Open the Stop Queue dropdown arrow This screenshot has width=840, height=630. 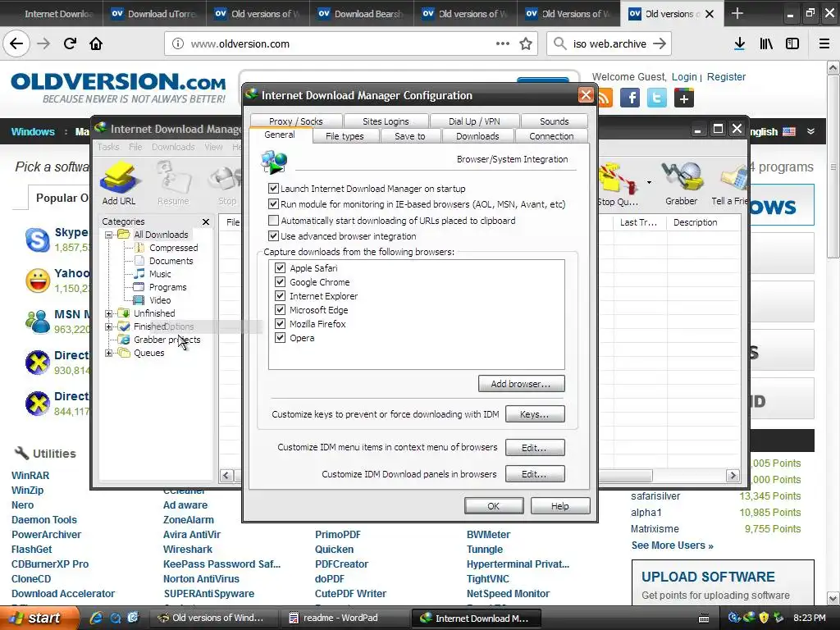click(x=650, y=183)
